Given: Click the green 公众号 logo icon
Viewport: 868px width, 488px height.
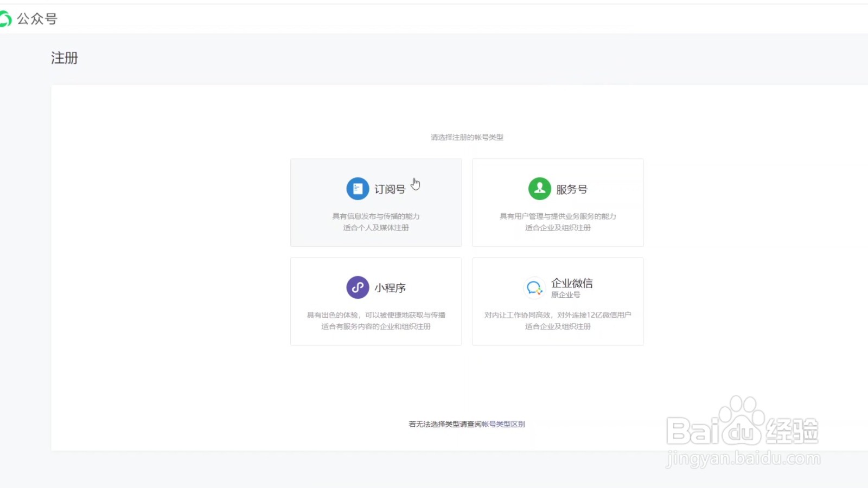Looking at the screenshot, I should (5, 19).
